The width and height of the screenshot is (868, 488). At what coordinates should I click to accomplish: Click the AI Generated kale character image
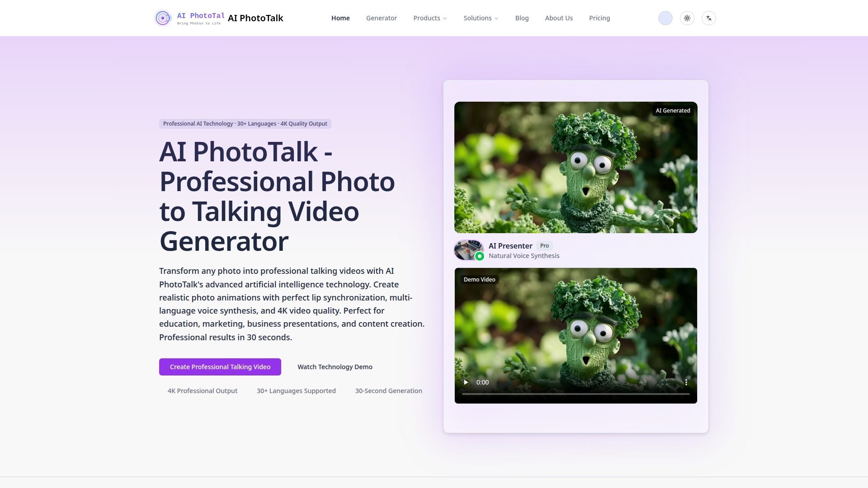pos(576,167)
